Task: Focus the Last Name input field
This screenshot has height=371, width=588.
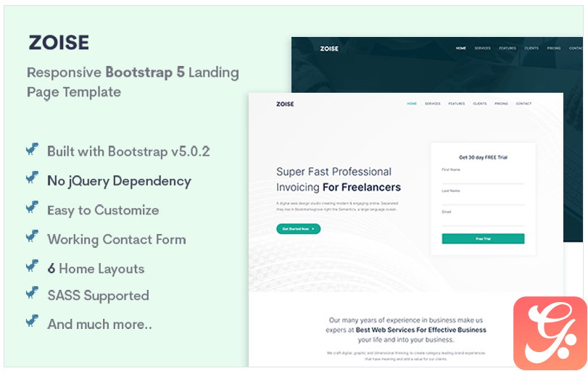Action: 483,199
